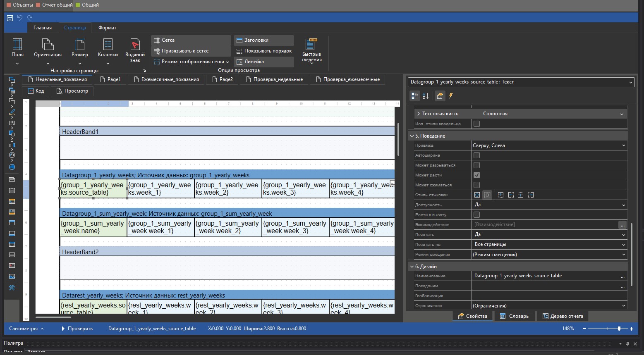Sort properties alphabetically with A-Z icon
The width and height of the screenshot is (644, 355).
pyautogui.click(x=426, y=96)
